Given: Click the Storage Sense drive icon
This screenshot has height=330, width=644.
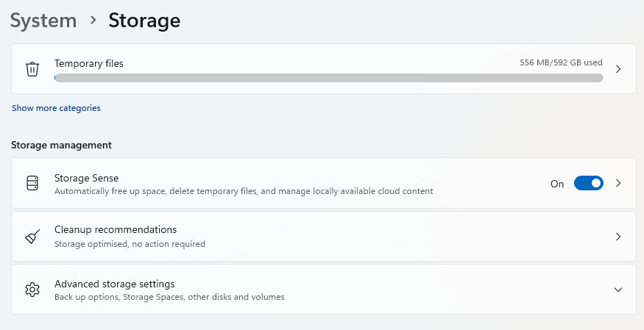Looking at the screenshot, I should point(32,183).
